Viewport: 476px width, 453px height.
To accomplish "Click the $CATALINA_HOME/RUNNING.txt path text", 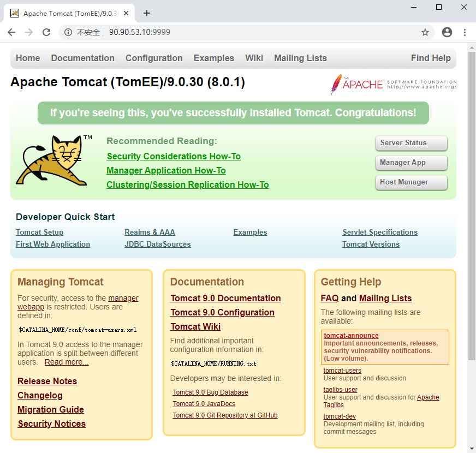I will tap(213, 363).
